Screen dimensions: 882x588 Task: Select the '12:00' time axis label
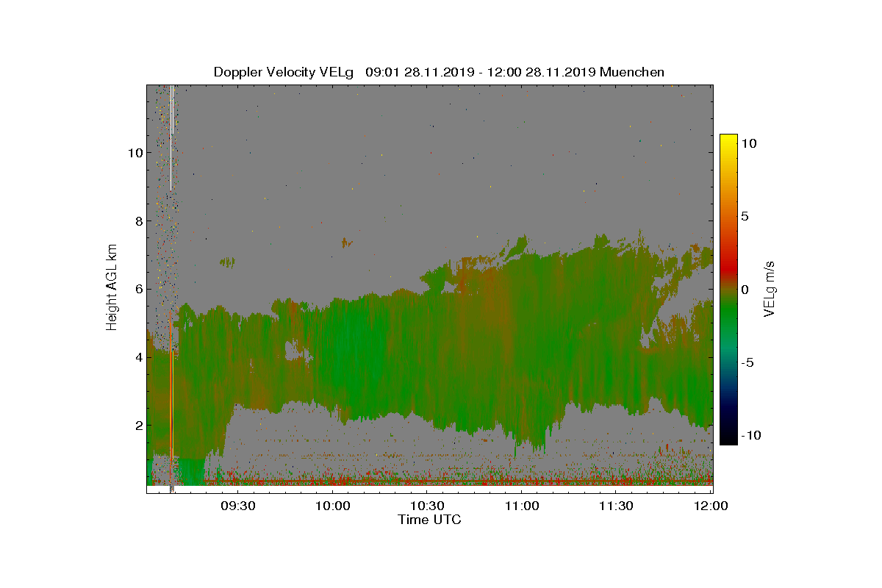[711, 506]
